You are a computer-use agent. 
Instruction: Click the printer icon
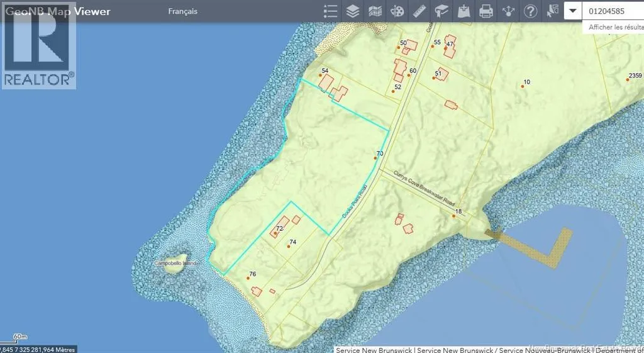click(x=486, y=11)
